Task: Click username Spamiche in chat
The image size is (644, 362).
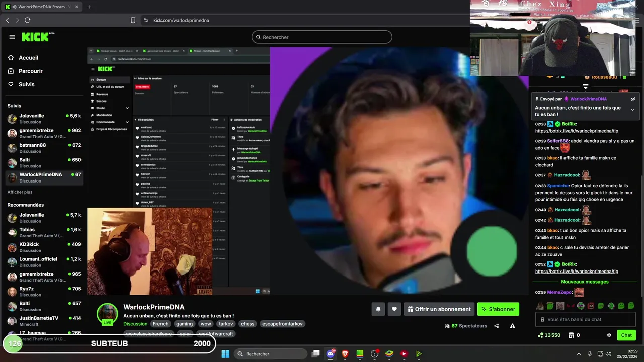Action: 558,186
